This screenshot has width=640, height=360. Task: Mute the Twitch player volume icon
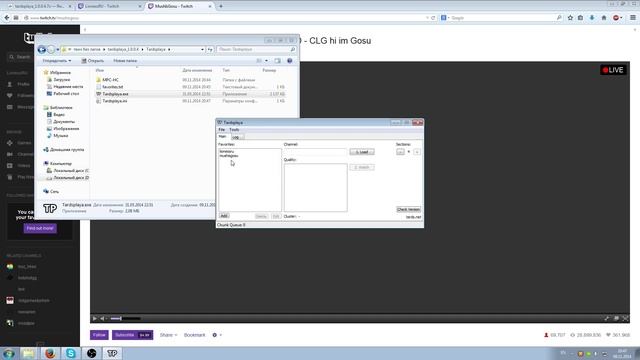(x=103, y=318)
